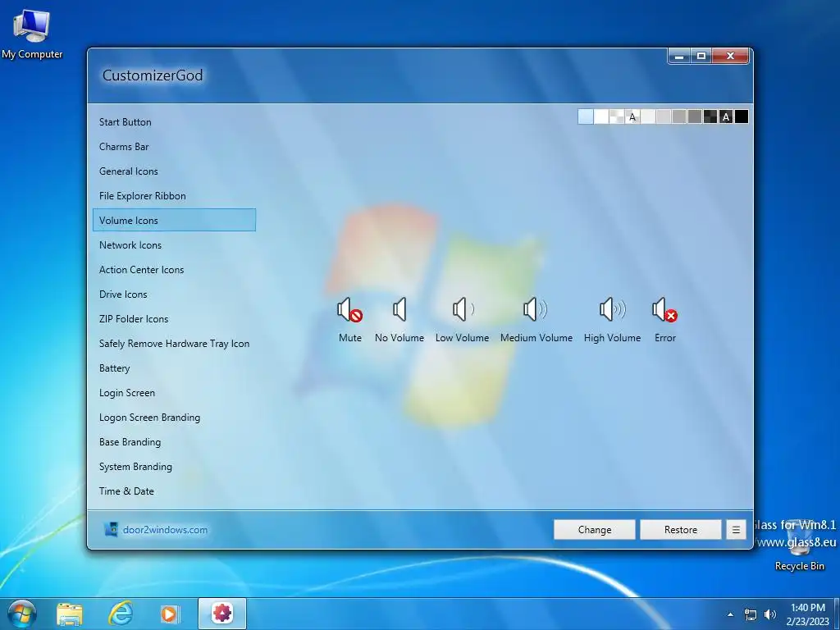Go to Login Screen category
Viewport: 840px width, 630px height.
pos(174,393)
